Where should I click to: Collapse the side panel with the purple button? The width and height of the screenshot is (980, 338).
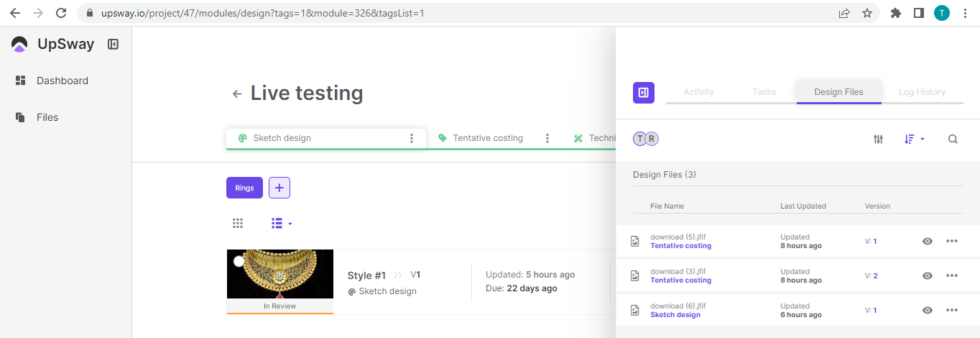click(644, 92)
